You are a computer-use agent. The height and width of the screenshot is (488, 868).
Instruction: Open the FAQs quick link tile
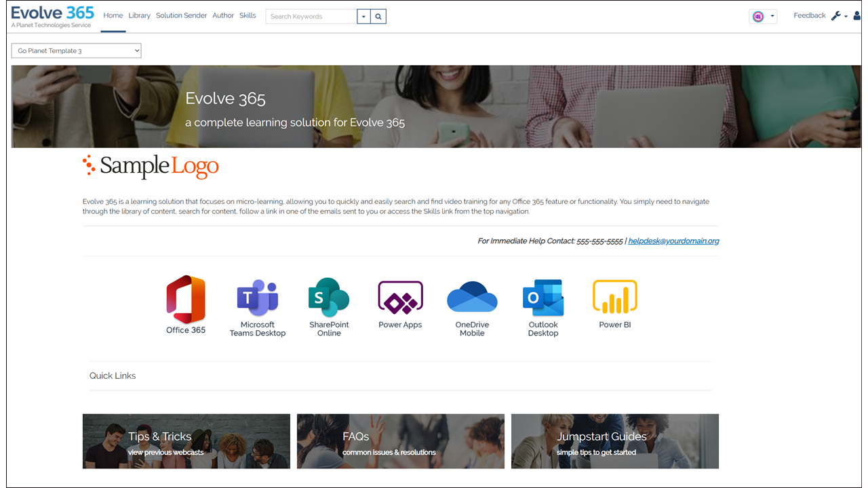click(x=401, y=441)
